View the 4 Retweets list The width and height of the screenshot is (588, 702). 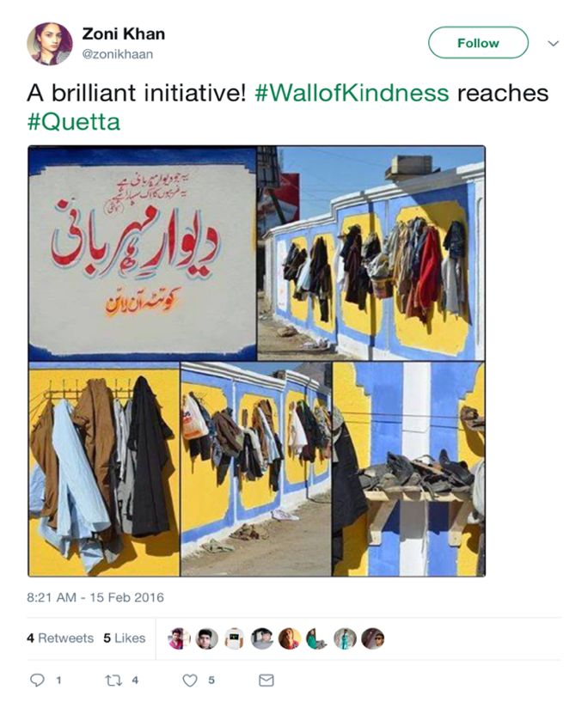coord(60,638)
